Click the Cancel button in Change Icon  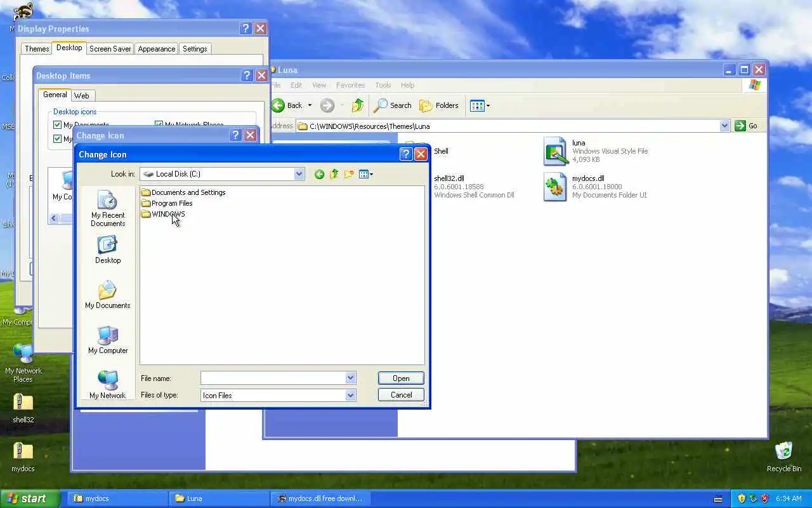coord(401,394)
